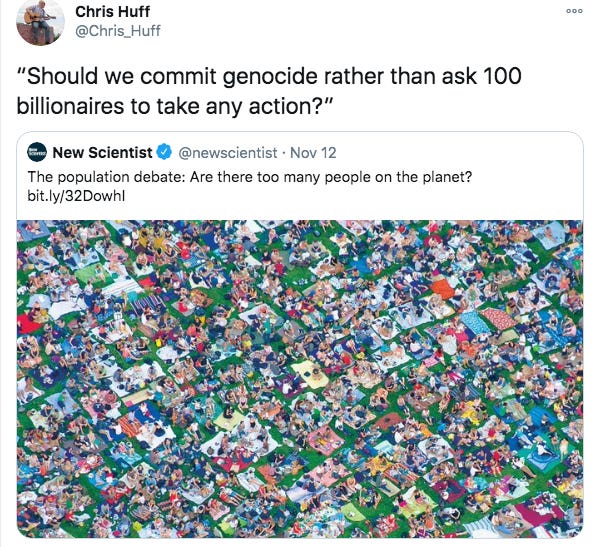The image size is (595, 547).
Task: Open Chris Huff's profile avatar
Action: (40, 22)
